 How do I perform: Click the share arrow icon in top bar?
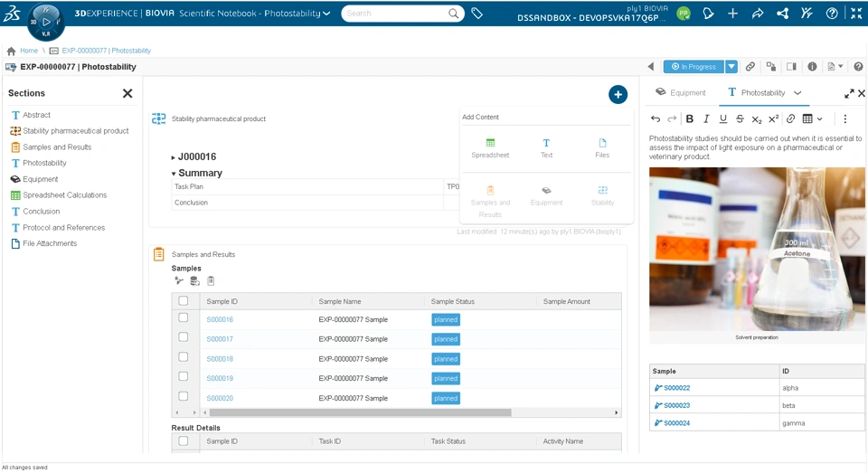click(758, 14)
